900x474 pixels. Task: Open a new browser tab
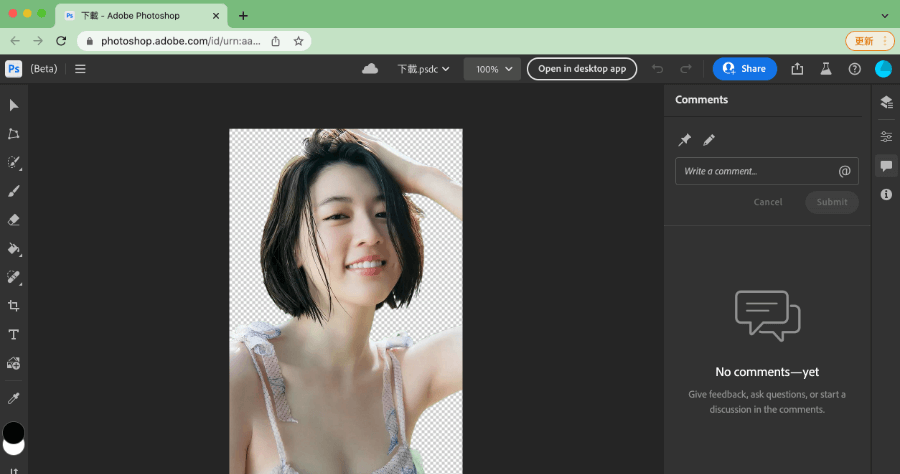click(243, 15)
